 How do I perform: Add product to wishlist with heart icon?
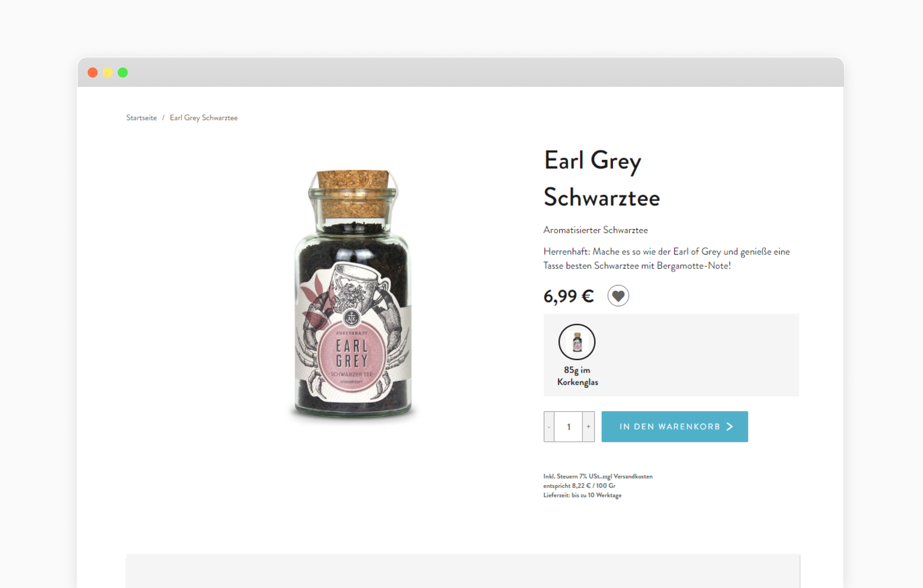point(618,296)
